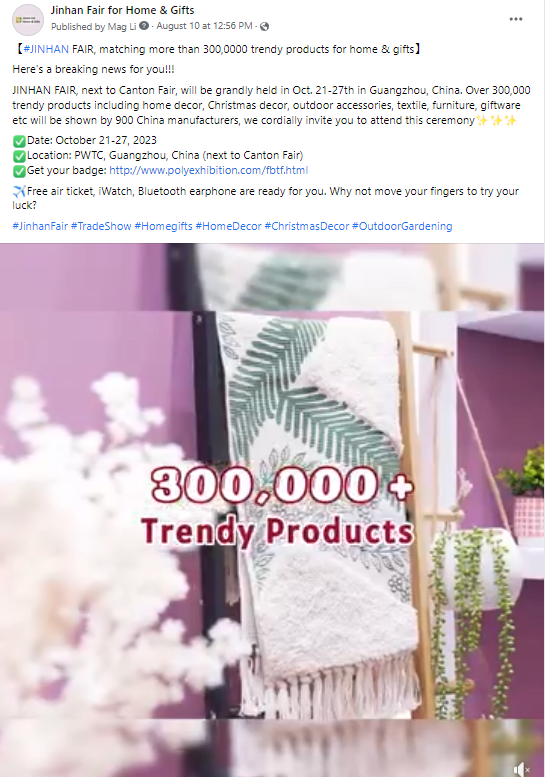Open the #TradeShow hashtag
Image resolution: width=545 pixels, height=777 pixels.
point(101,226)
